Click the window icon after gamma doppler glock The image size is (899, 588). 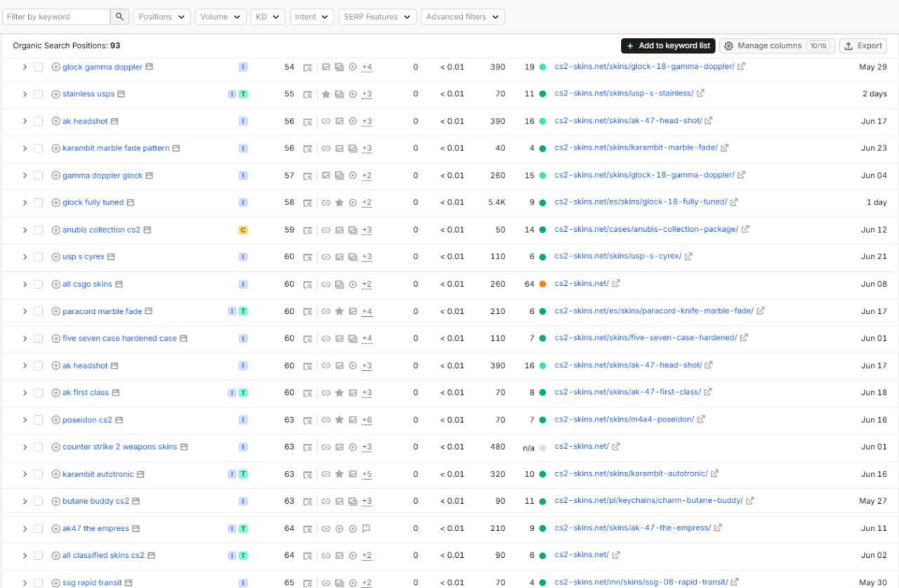(x=150, y=176)
